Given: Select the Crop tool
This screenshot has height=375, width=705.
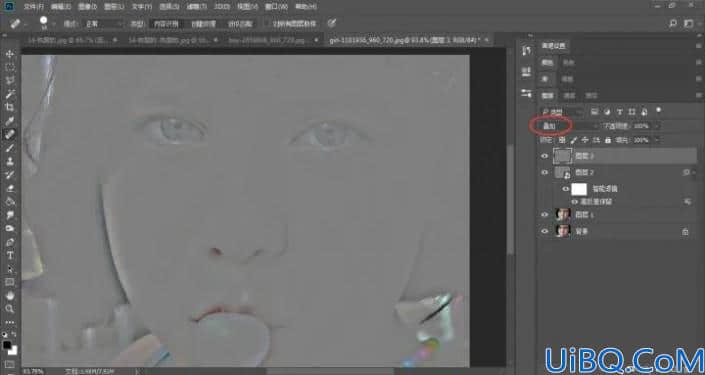Looking at the screenshot, I should [10, 107].
